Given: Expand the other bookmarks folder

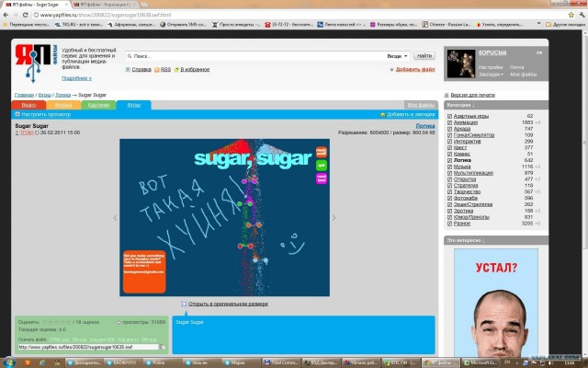Looking at the screenshot, I should [x=565, y=25].
